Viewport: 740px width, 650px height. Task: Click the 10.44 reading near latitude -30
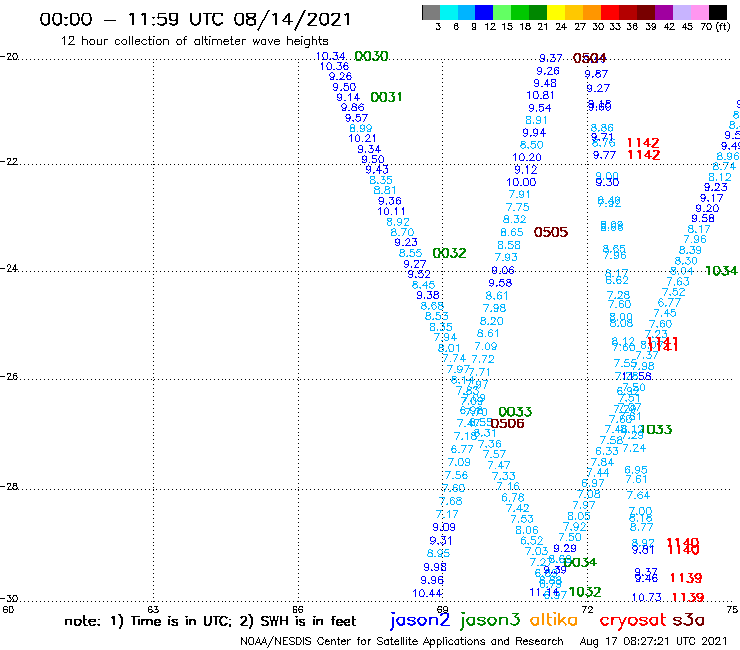pyautogui.click(x=427, y=593)
